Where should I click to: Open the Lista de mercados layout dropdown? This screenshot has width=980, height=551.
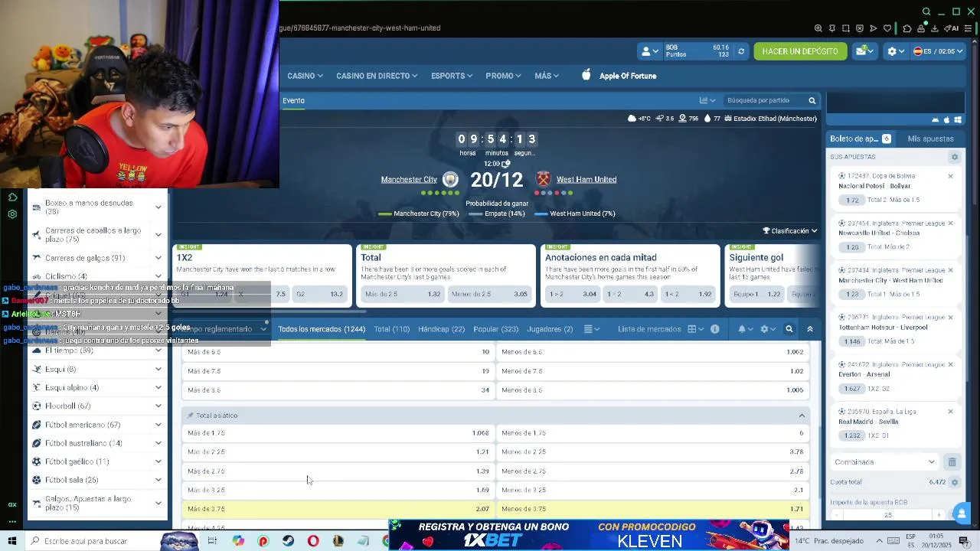(x=696, y=329)
